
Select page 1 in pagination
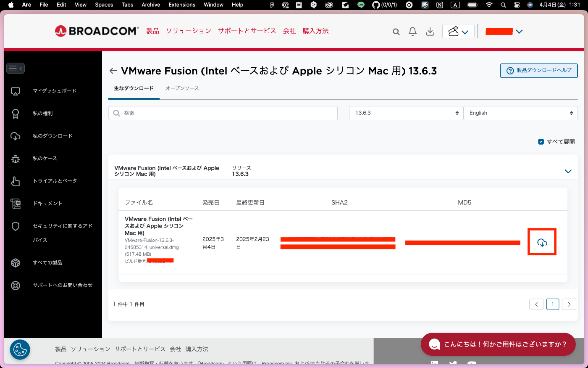click(x=553, y=304)
